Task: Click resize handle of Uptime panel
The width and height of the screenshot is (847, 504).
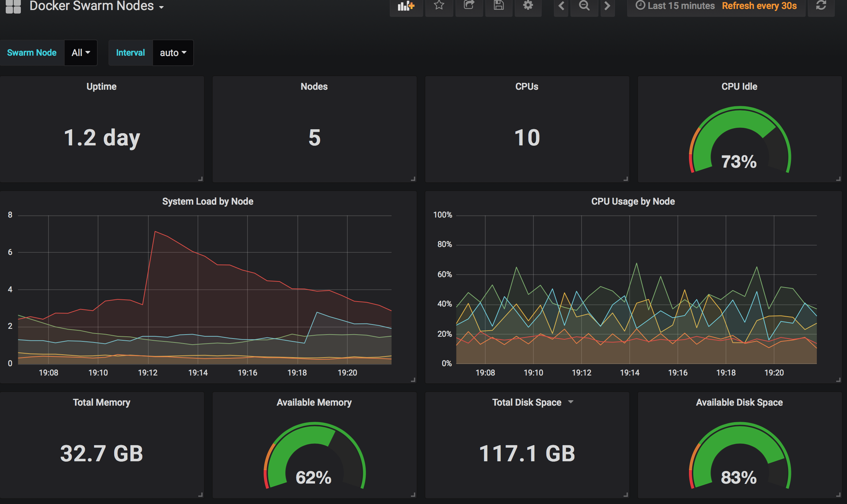Action: pos(200,179)
